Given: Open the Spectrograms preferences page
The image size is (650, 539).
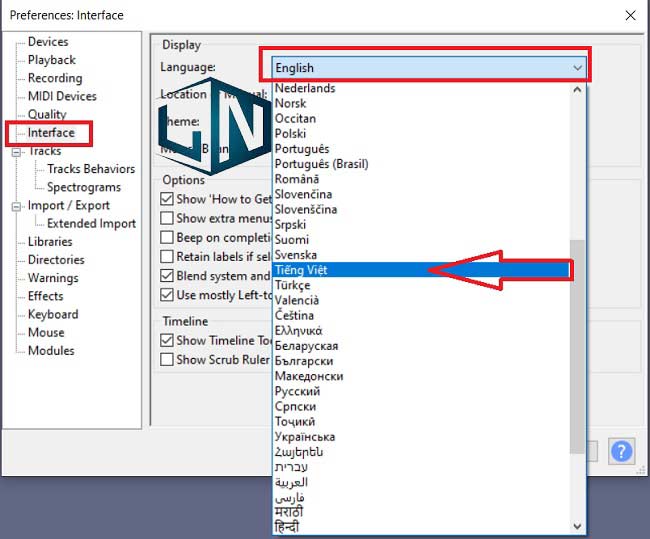Looking at the screenshot, I should click(x=84, y=187).
